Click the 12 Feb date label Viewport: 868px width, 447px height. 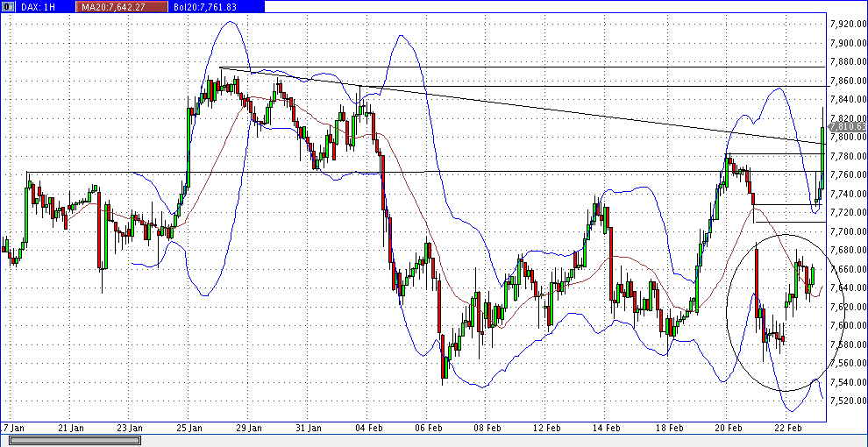click(546, 428)
